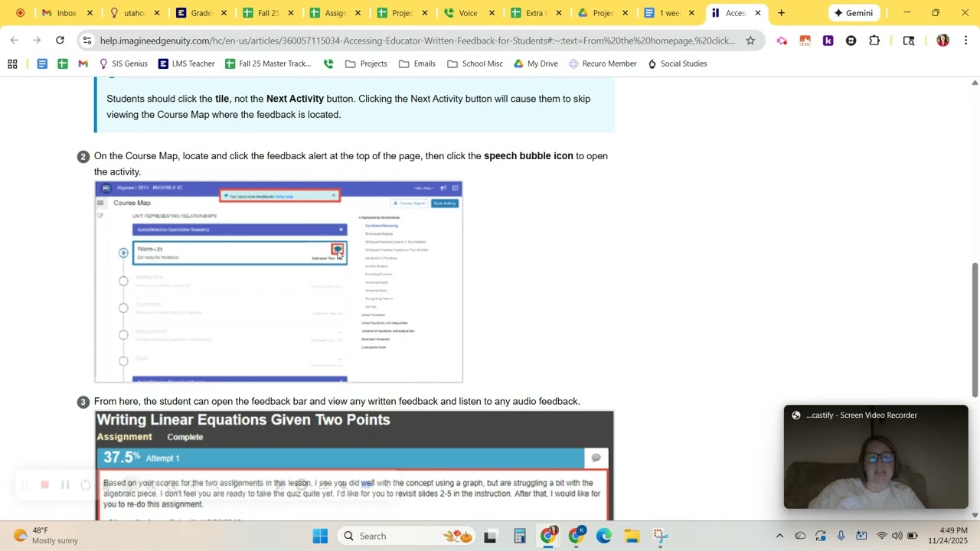Click the Course Map screenshot image
Viewport: 980px width, 551px height.
point(279,282)
